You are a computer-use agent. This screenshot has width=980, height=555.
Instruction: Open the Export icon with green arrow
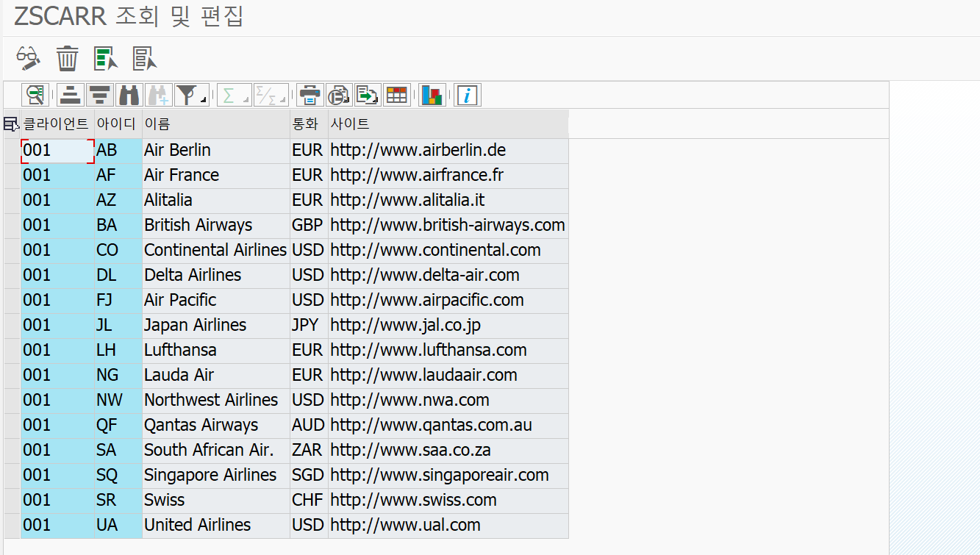point(367,95)
